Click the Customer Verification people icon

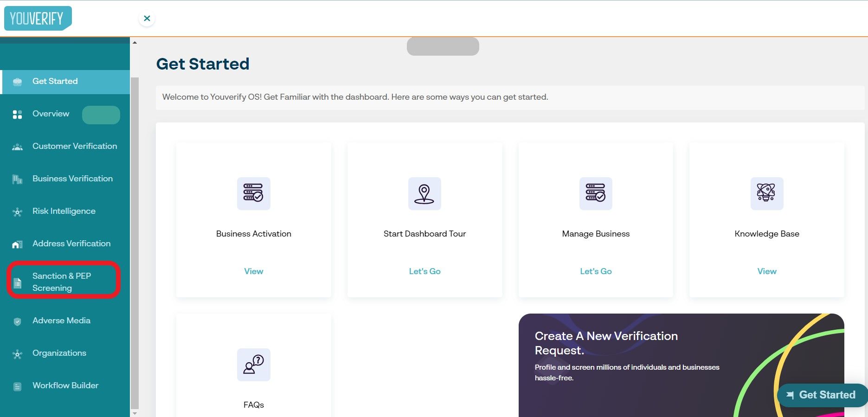(x=18, y=147)
